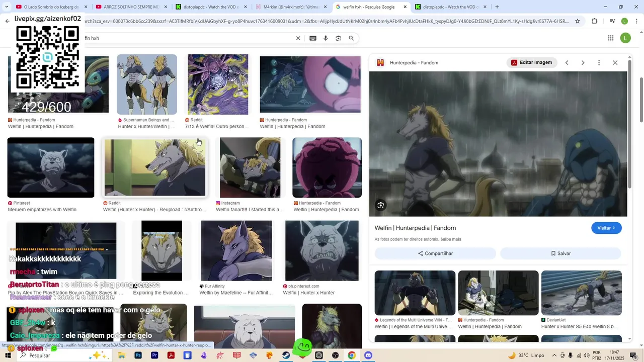This screenshot has height=362, width=644.
Task: Show next image in preview panel
Action: coord(583,63)
